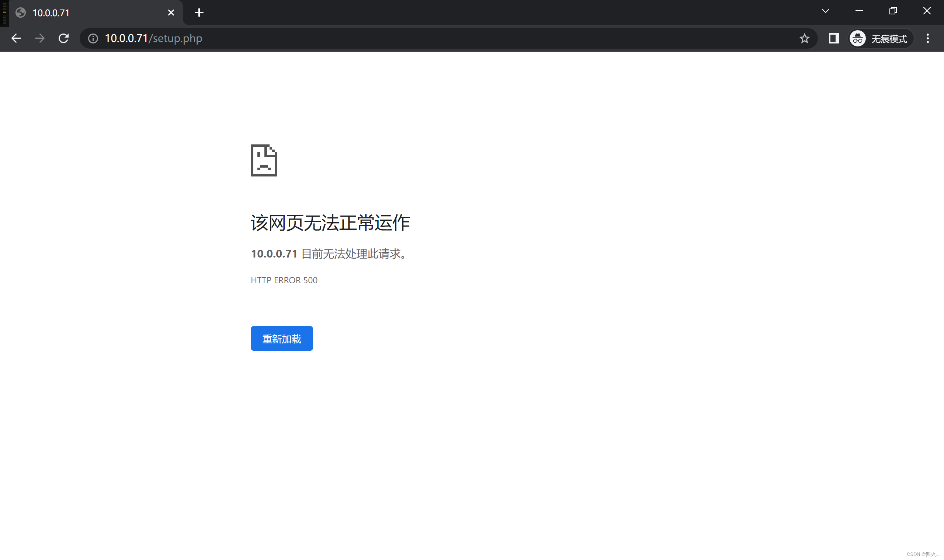Toggle the side panel icon
This screenshot has width=944, height=560.
834,38
